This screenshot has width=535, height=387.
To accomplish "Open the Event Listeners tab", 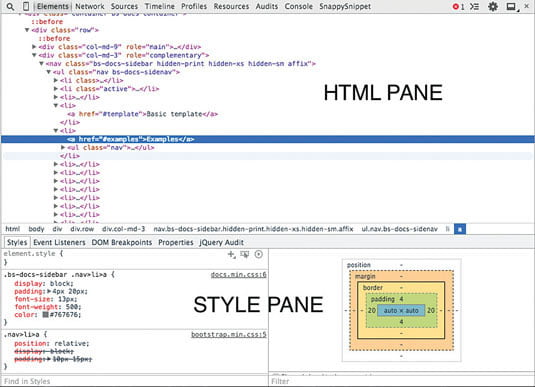I will click(x=59, y=242).
